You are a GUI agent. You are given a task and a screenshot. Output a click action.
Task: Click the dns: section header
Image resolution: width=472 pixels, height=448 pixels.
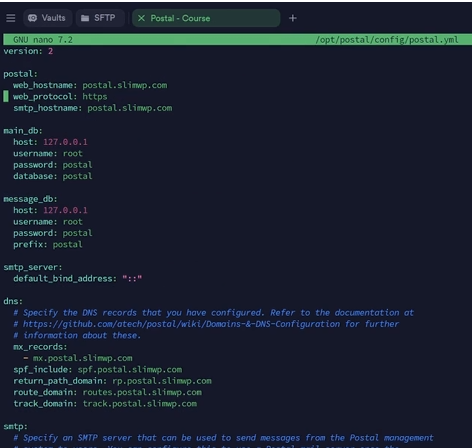13,301
